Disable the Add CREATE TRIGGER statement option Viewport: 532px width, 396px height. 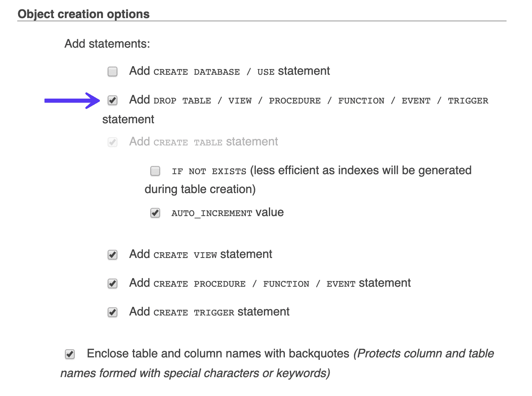coord(112,312)
